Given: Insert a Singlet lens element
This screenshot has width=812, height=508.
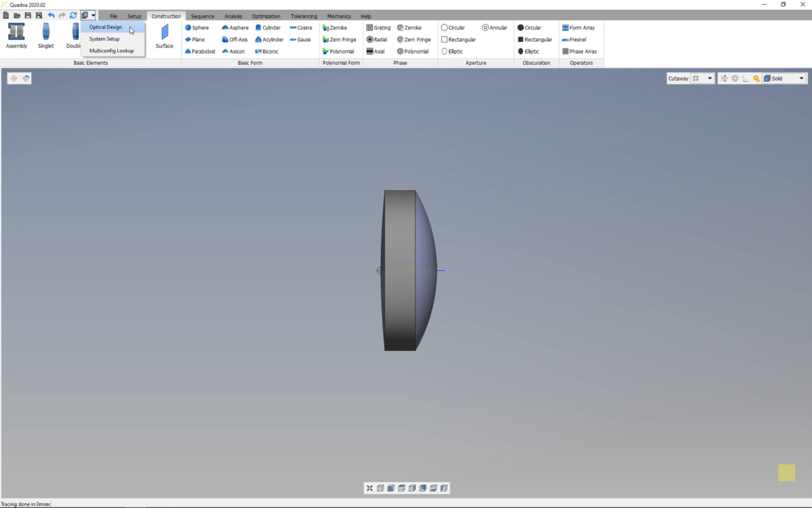Looking at the screenshot, I should coord(46,37).
